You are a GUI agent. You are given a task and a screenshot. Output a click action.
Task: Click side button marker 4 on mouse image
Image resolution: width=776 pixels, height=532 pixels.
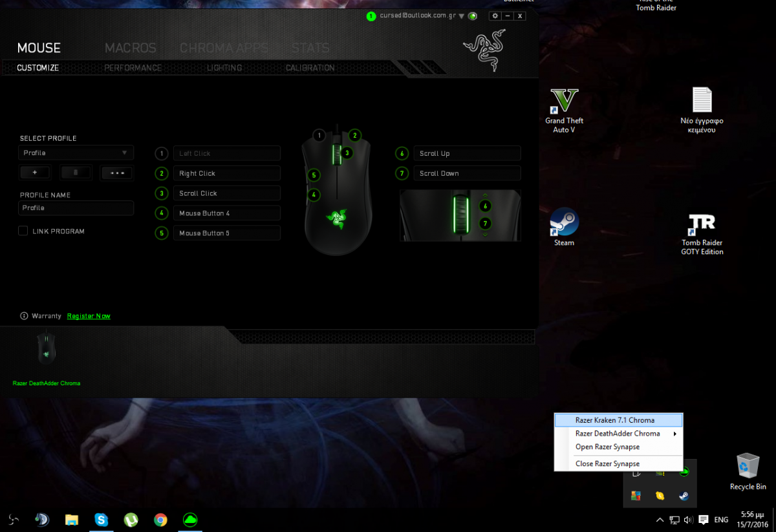coord(314,194)
